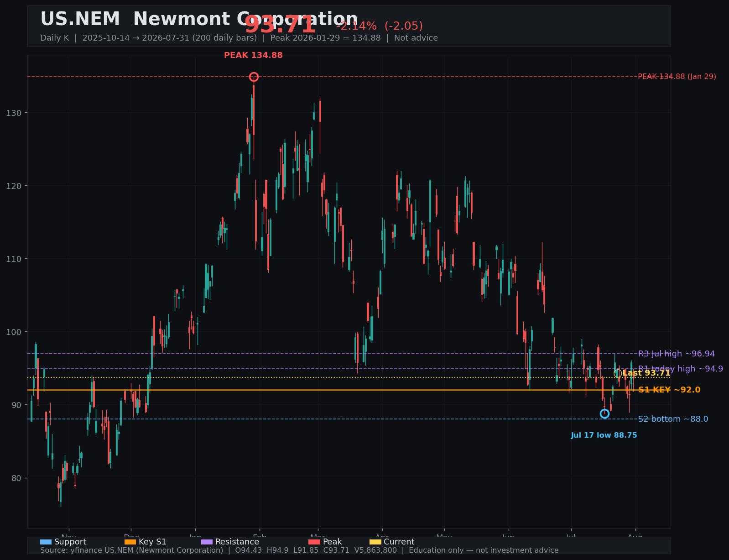Click the blue Jul 17 low circle marker
This screenshot has width=729, height=560.
click(x=604, y=413)
